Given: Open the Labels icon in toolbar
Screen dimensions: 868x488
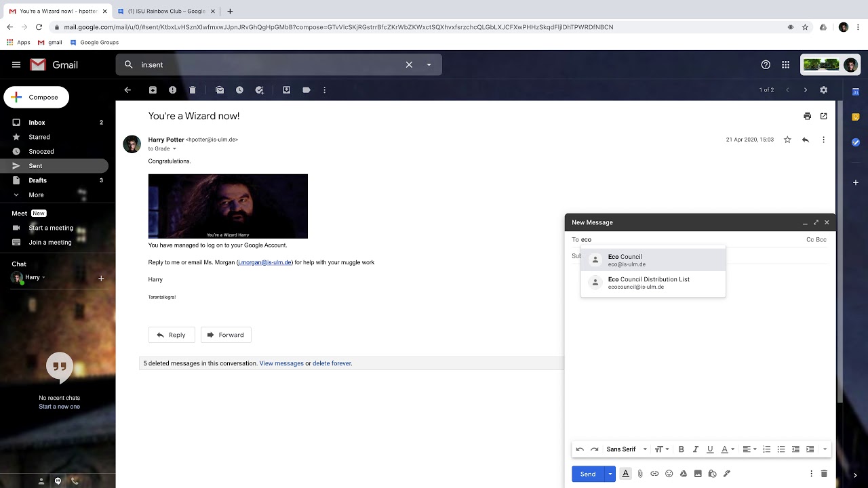Looking at the screenshot, I should tap(307, 89).
